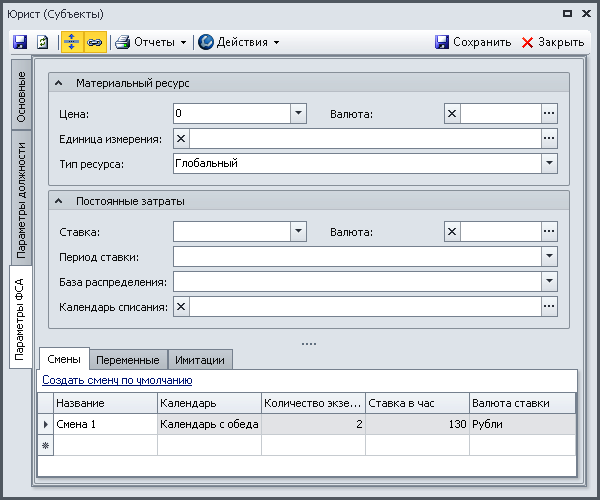Clear the Календарь списания field with X icon
This screenshot has width=600, height=500.
click(181, 307)
